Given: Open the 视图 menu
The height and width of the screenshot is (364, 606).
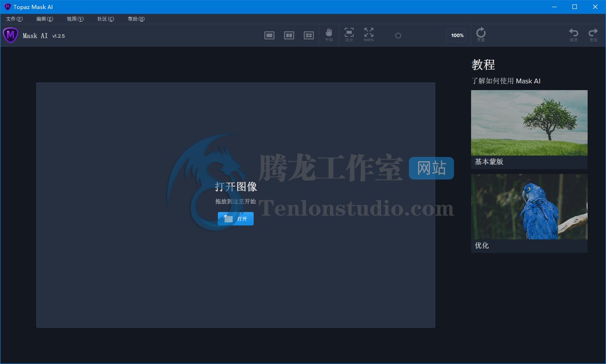Looking at the screenshot, I should point(75,19).
